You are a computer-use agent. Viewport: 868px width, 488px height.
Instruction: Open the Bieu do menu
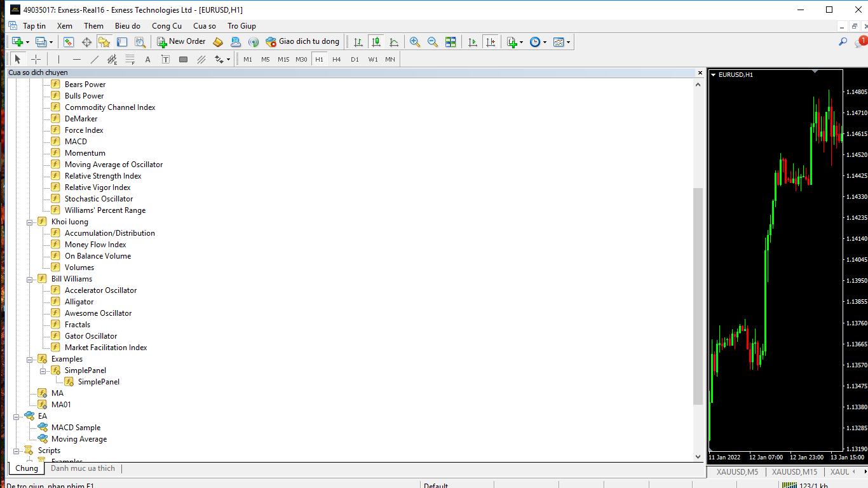pyautogui.click(x=128, y=26)
